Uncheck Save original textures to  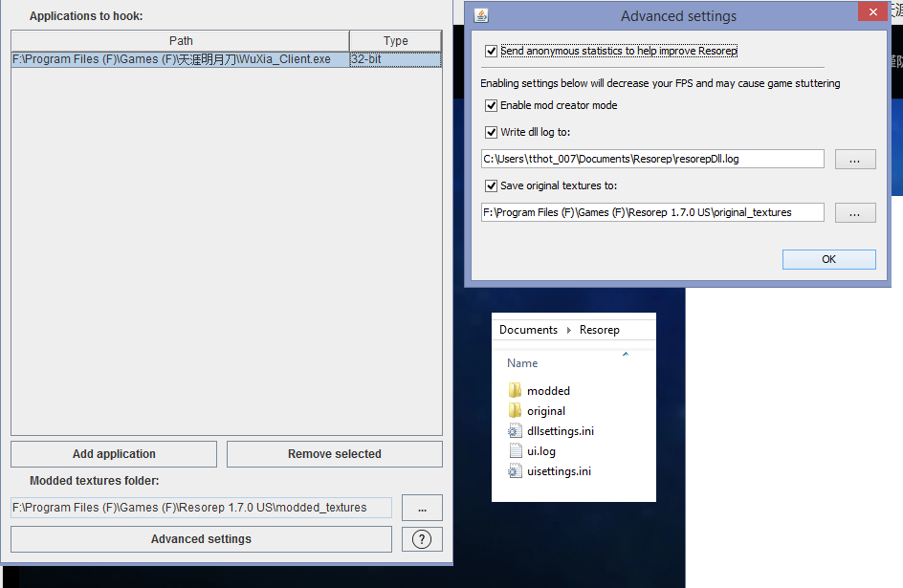pos(491,185)
